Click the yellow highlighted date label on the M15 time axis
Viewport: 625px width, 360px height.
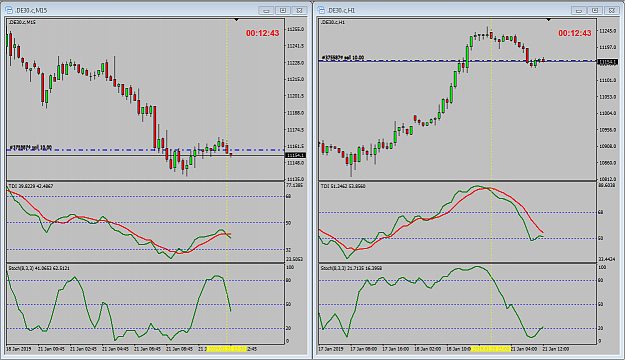pos(227,349)
